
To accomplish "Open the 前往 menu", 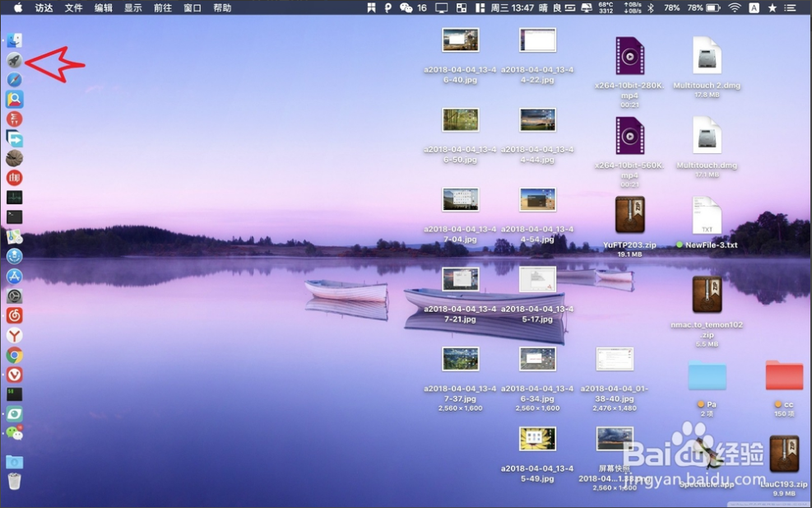I will tap(163, 7).
